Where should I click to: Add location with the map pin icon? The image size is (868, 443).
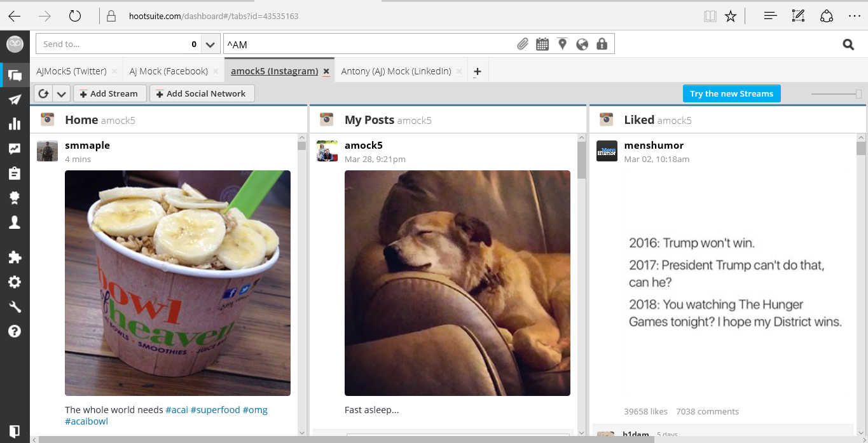pyautogui.click(x=562, y=44)
